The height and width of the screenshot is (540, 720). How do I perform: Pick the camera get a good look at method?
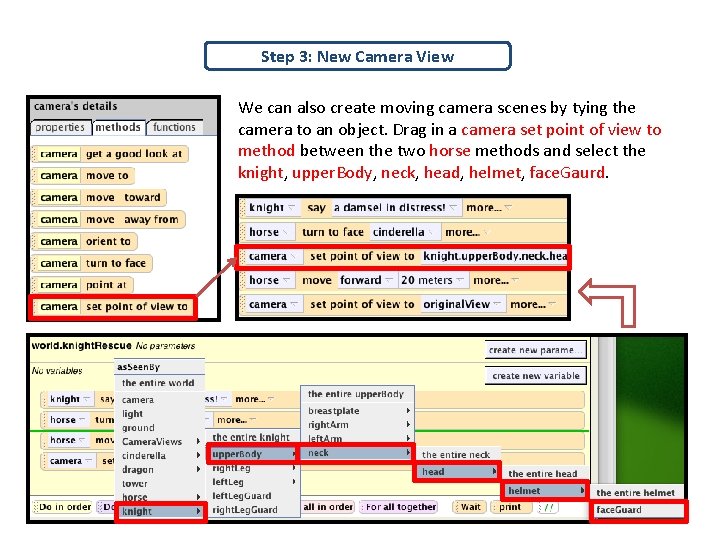(110, 154)
